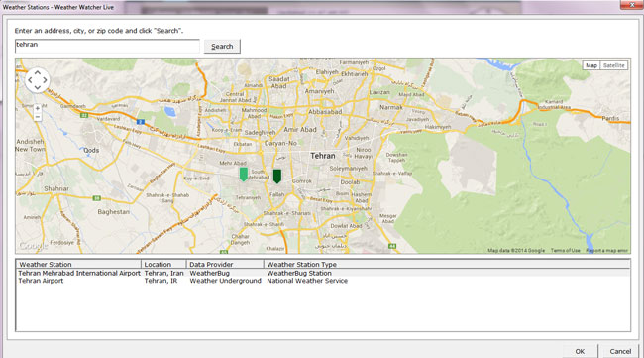The height and width of the screenshot is (358, 644).
Task: Switch to Satellite map view
Action: point(614,65)
